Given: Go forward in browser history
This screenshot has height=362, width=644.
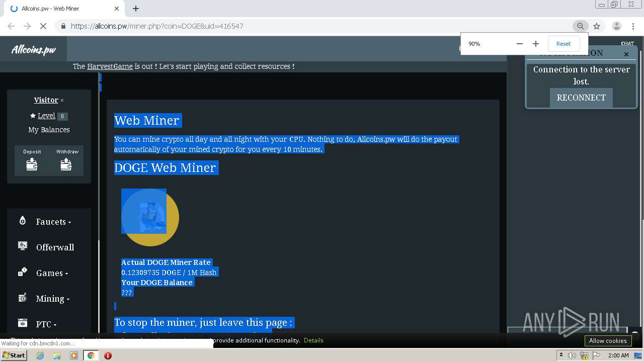Looking at the screenshot, I should (x=27, y=26).
